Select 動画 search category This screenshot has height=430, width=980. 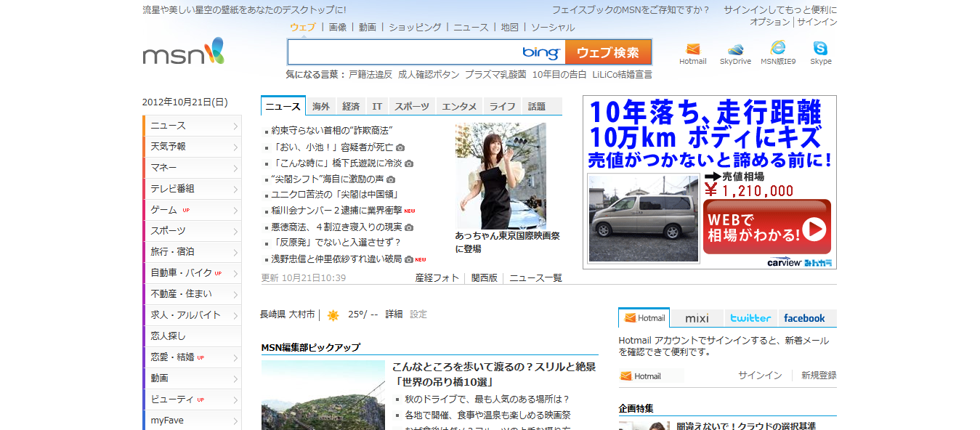click(368, 27)
